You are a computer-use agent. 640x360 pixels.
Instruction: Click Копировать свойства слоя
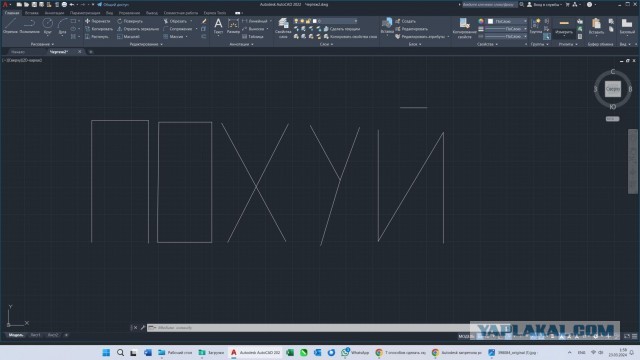point(350,36)
